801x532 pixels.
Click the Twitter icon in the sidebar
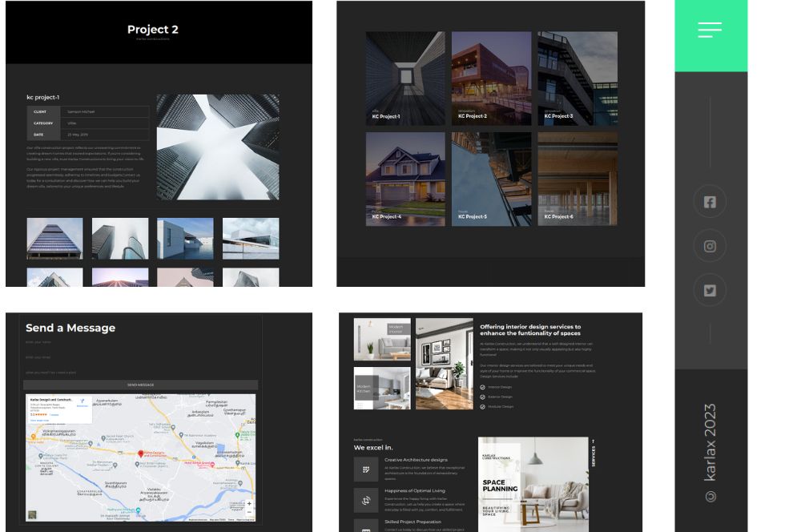pos(710,291)
